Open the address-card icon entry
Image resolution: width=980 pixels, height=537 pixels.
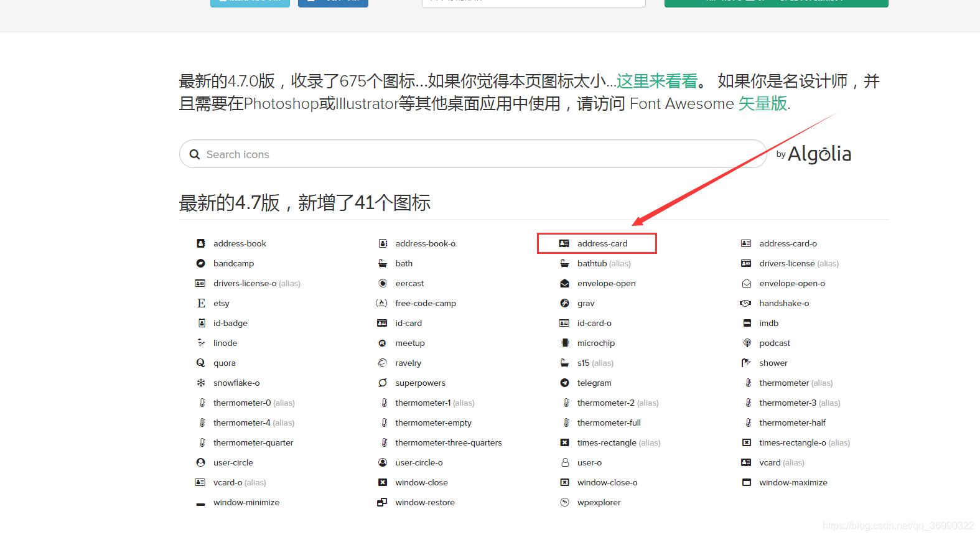pos(597,243)
